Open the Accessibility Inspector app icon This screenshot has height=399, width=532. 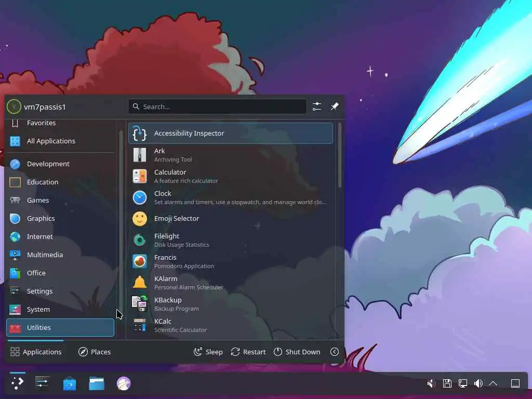coord(139,134)
